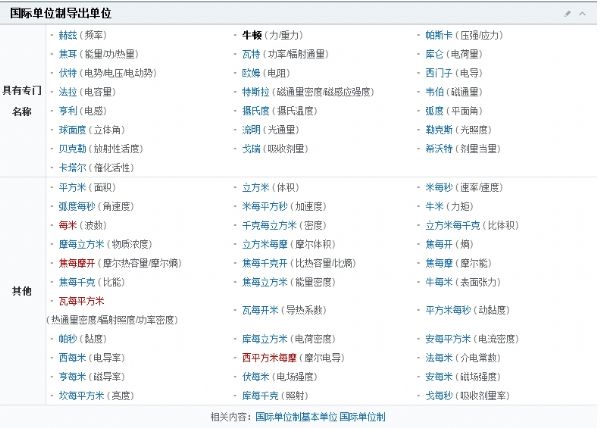
Task: Open the 国际单位制基本单位 footer link
Action: tap(297, 417)
